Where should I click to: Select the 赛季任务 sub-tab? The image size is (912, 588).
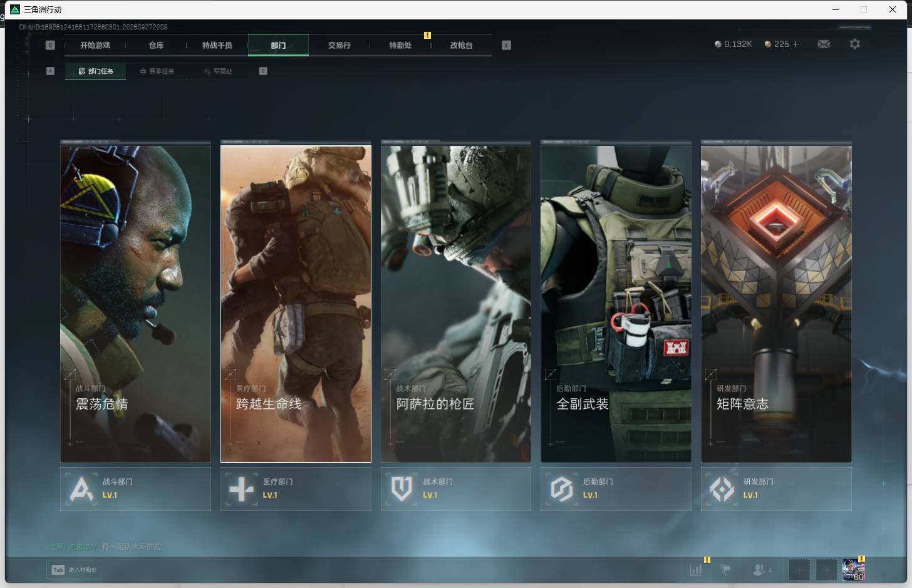click(x=157, y=71)
